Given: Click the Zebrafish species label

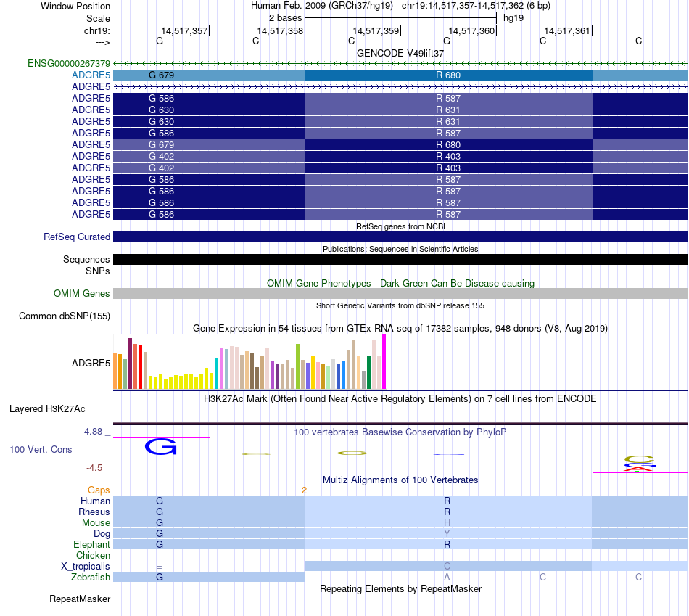Looking at the screenshot, I should pyautogui.click(x=91, y=577).
